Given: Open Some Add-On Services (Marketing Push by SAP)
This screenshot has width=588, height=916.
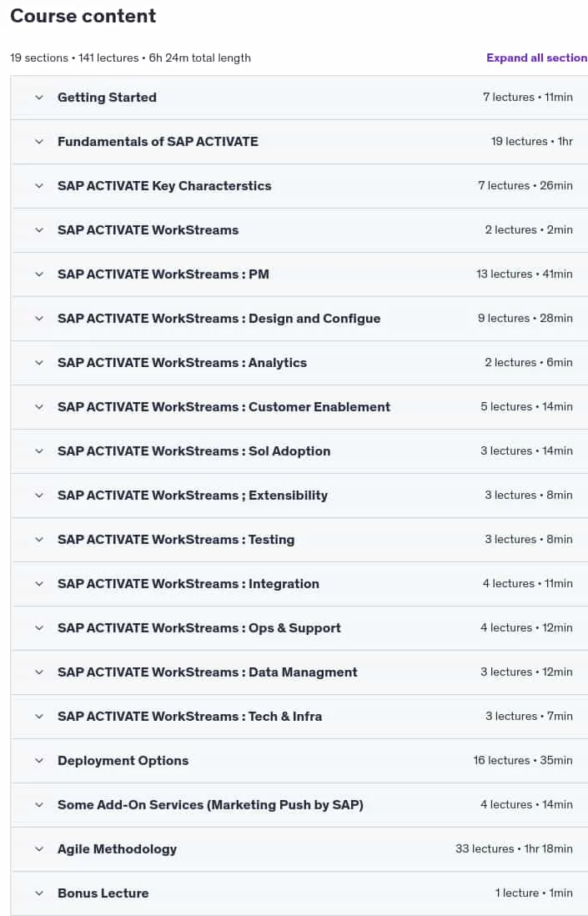Looking at the screenshot, I should (x=210, y=804).
